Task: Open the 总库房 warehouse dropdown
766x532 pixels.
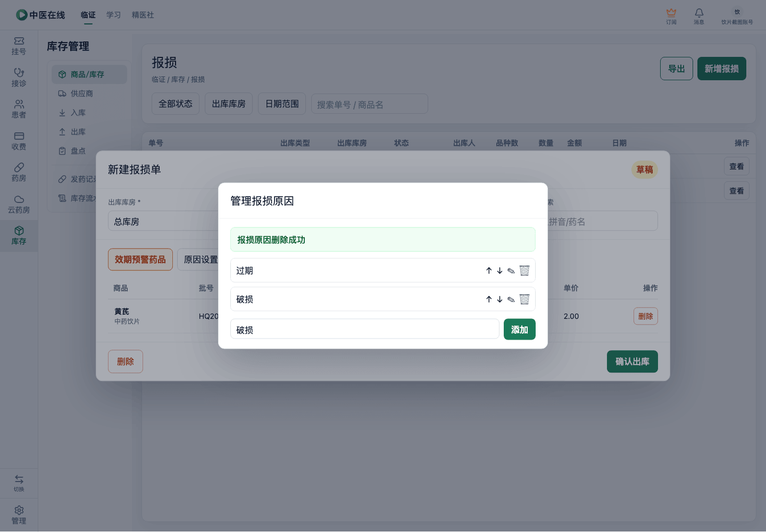Action: 163,221
